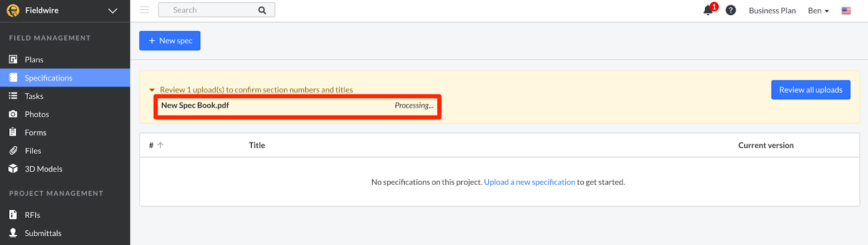The height and width of the screenshot is (245, 868).
Task: Click the Upload a new specification link
Action: [x=529, y=182]
